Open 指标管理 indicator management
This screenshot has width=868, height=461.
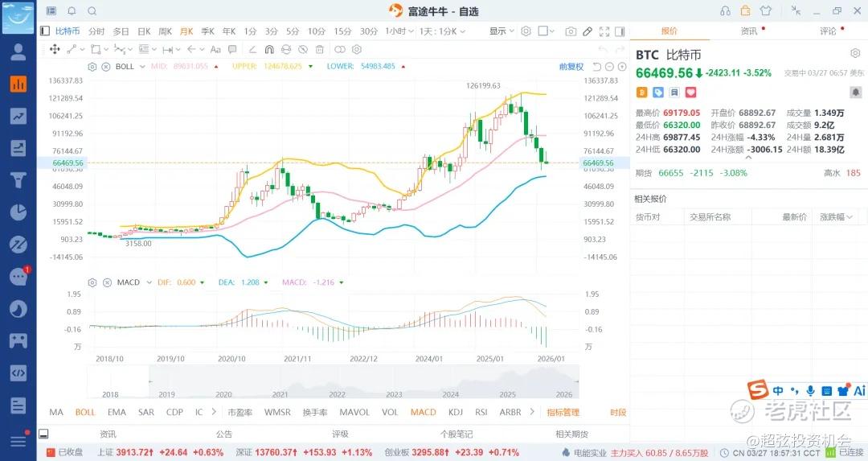click(563, 412)
